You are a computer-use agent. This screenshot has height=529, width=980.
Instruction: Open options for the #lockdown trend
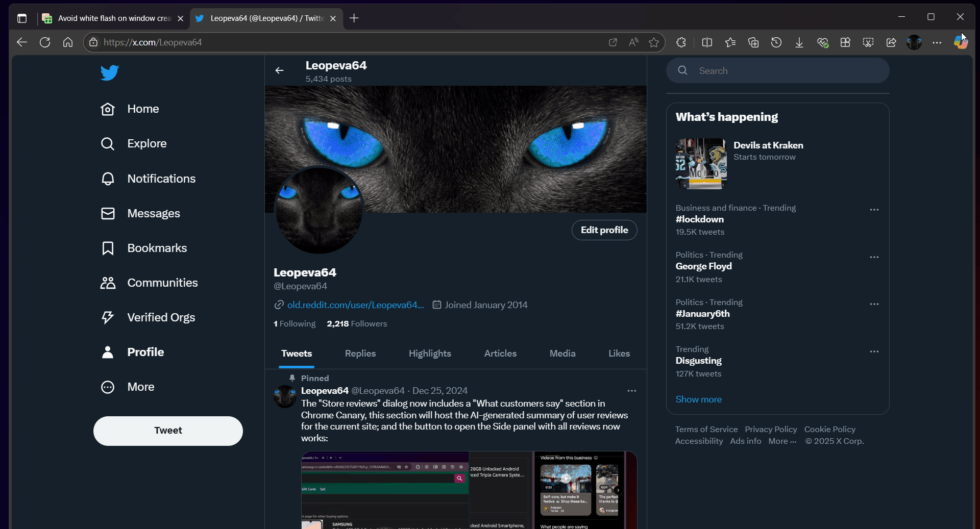(874, 210)
